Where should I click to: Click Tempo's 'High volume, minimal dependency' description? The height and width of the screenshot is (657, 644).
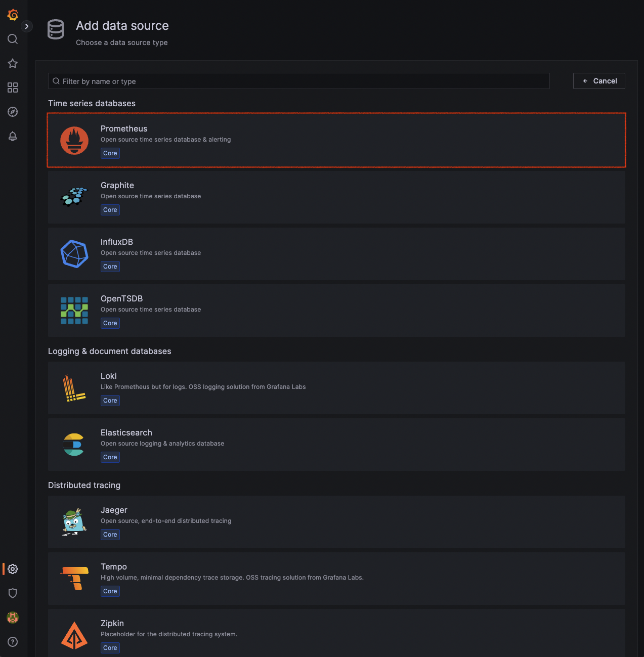[232, 578]
